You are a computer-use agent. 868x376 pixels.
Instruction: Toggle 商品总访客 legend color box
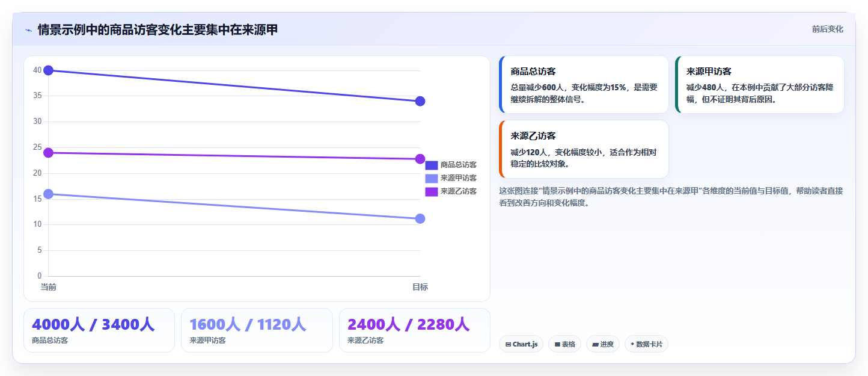click(432, 165)
